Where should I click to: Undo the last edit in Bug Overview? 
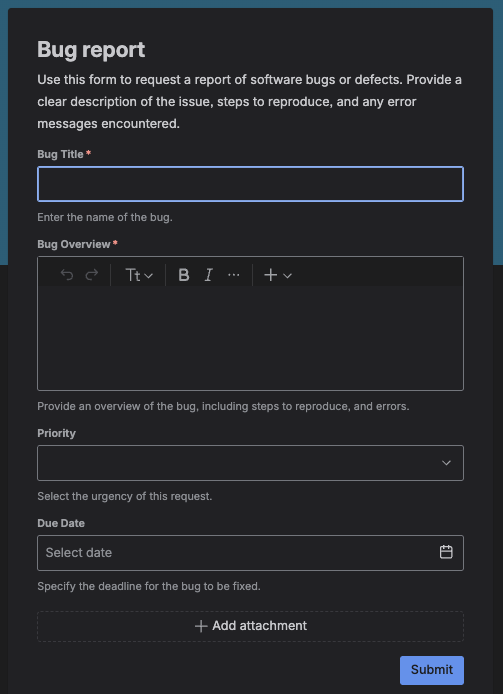66,275
